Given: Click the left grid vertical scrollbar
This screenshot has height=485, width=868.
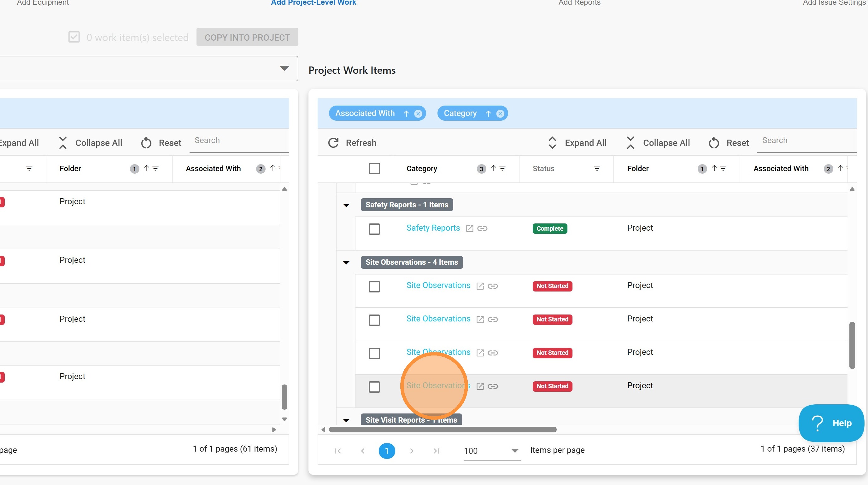Looking at the screenshot, I should click(284, 397).
